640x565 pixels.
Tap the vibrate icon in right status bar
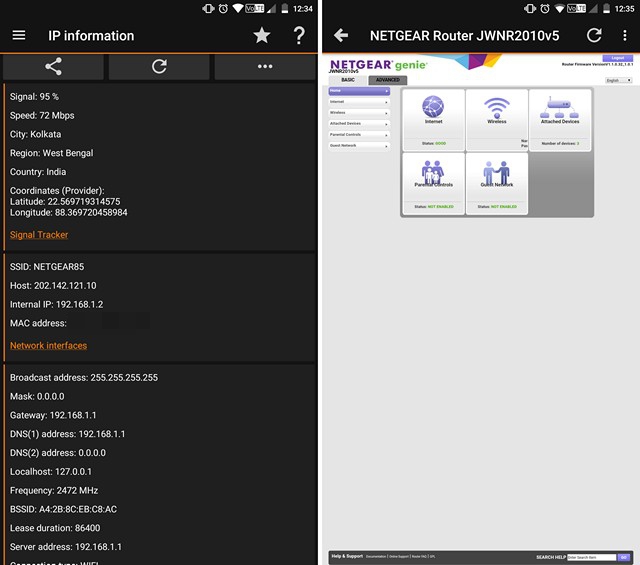click(530, 9)
